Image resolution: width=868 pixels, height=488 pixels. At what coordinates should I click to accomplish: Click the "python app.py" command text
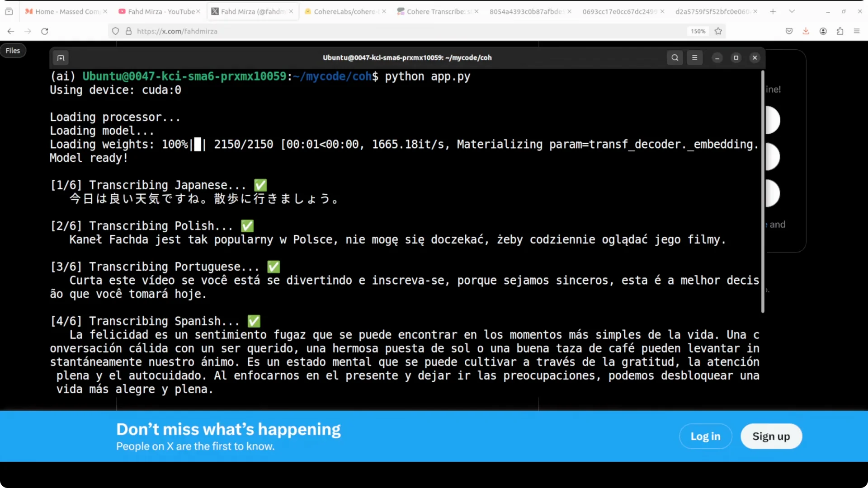click(x=428, y=76)
